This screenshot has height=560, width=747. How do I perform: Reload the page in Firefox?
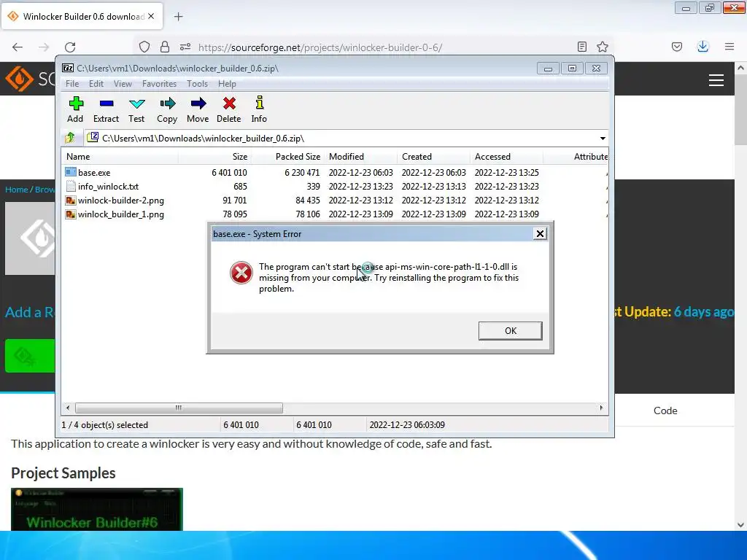[70, 47]
